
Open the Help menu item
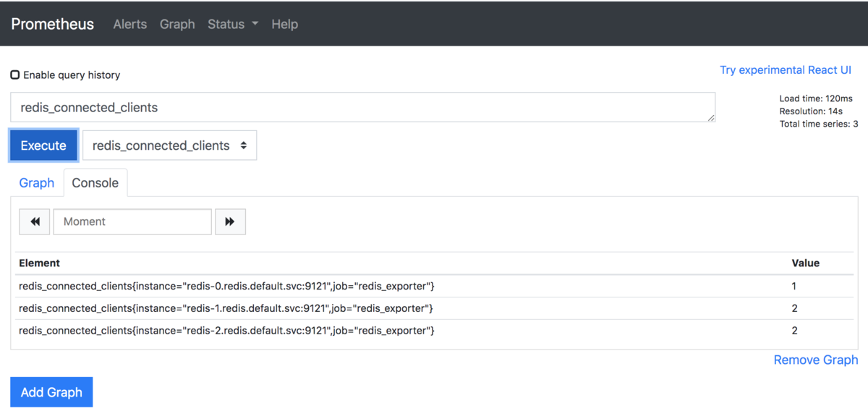[284, 24]
